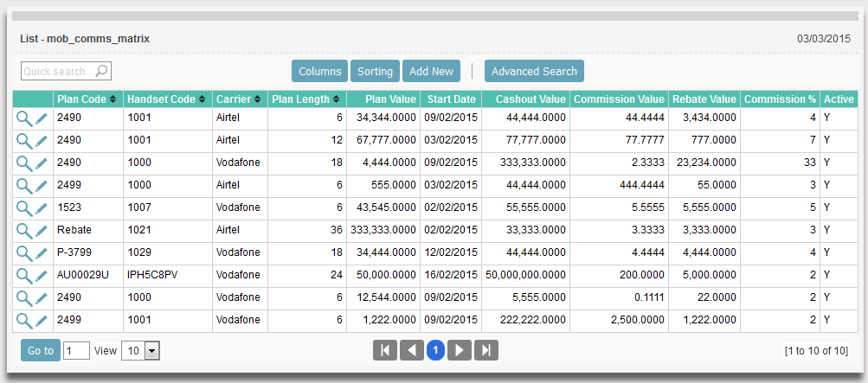Click the magnifier view icon for the Rebate row
Image resolution: width=868 pixels, height=383 pixels.
(24, 231)
